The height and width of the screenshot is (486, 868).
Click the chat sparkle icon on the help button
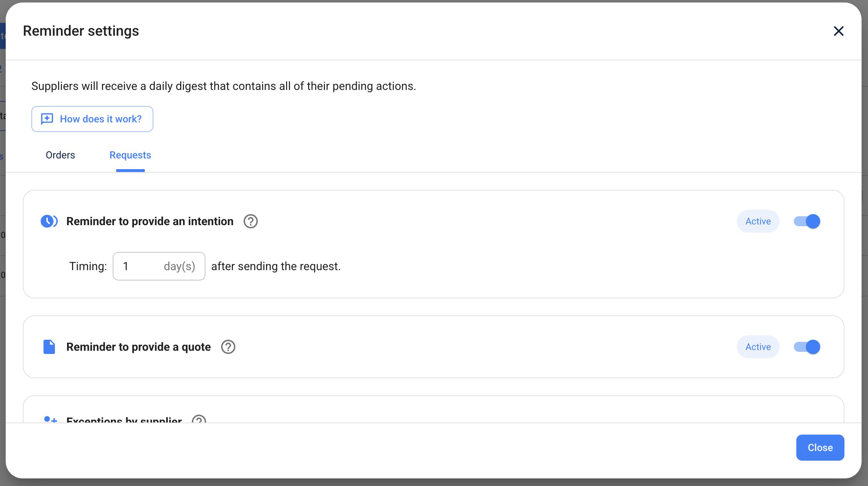(47, 119)
